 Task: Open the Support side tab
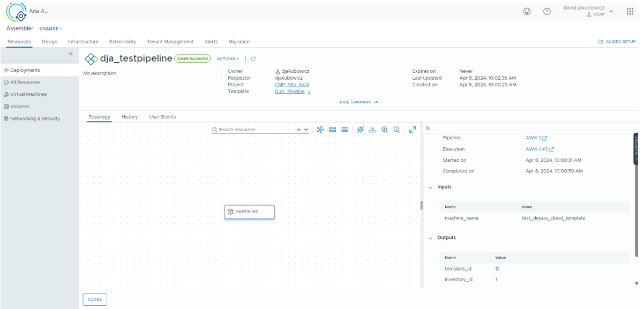coord(636,148)
